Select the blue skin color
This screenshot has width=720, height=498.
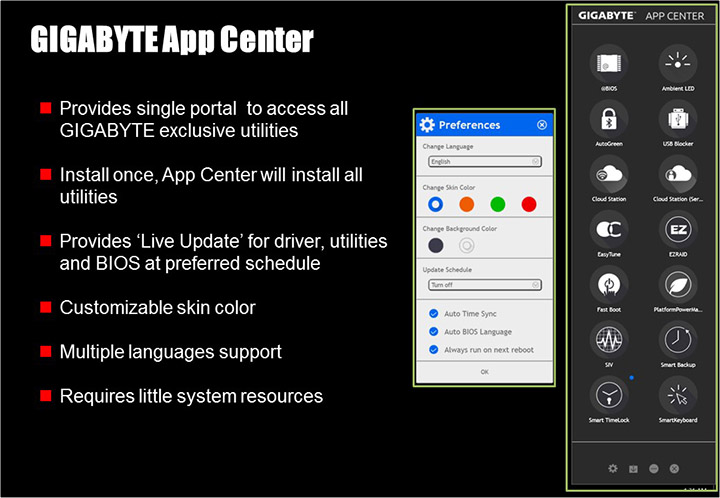[x=435, y=204]
